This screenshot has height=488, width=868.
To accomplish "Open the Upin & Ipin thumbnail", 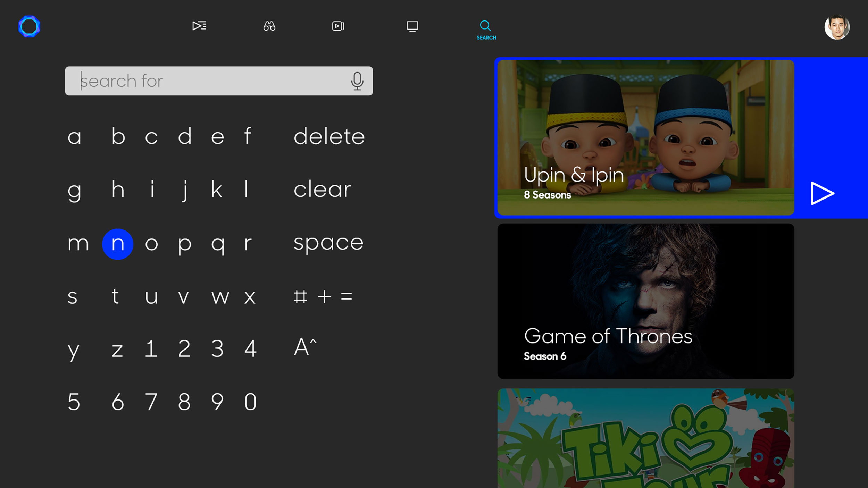I will tap(646, 137).
